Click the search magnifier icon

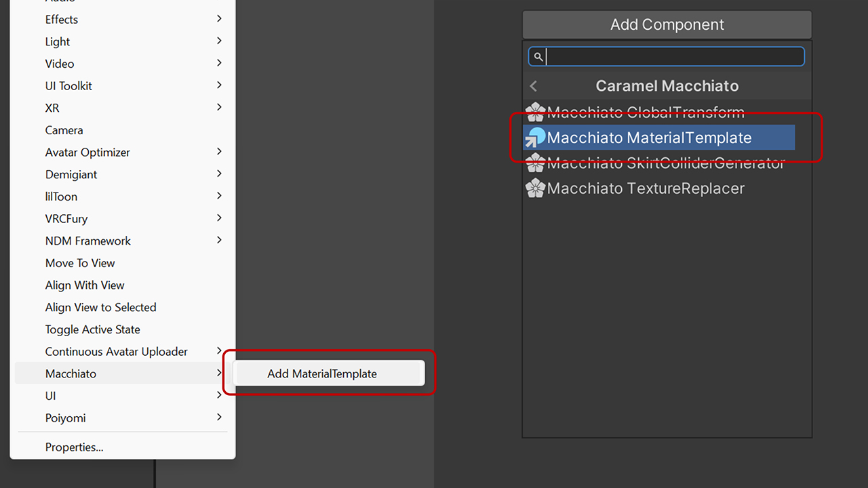click(x=538, y=57)
